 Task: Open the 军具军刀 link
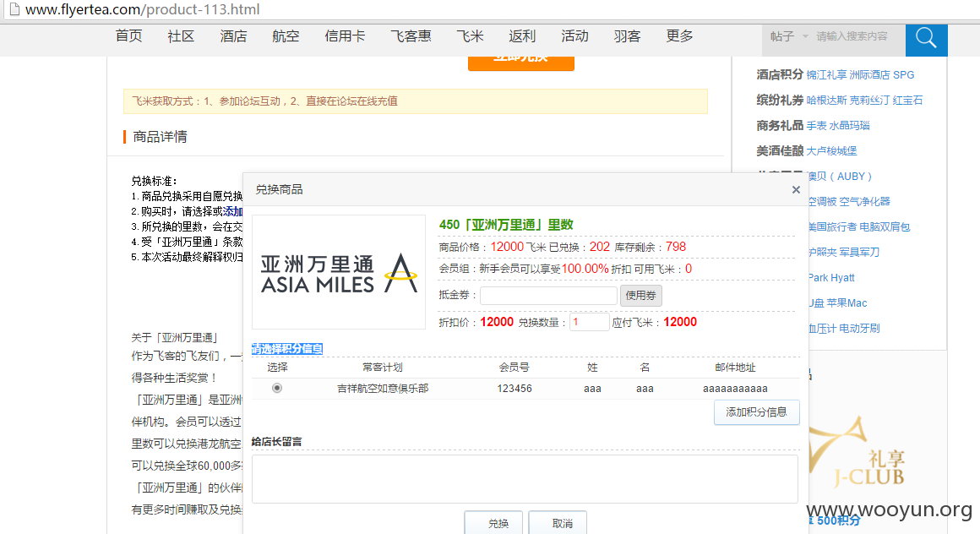point(859,252)
